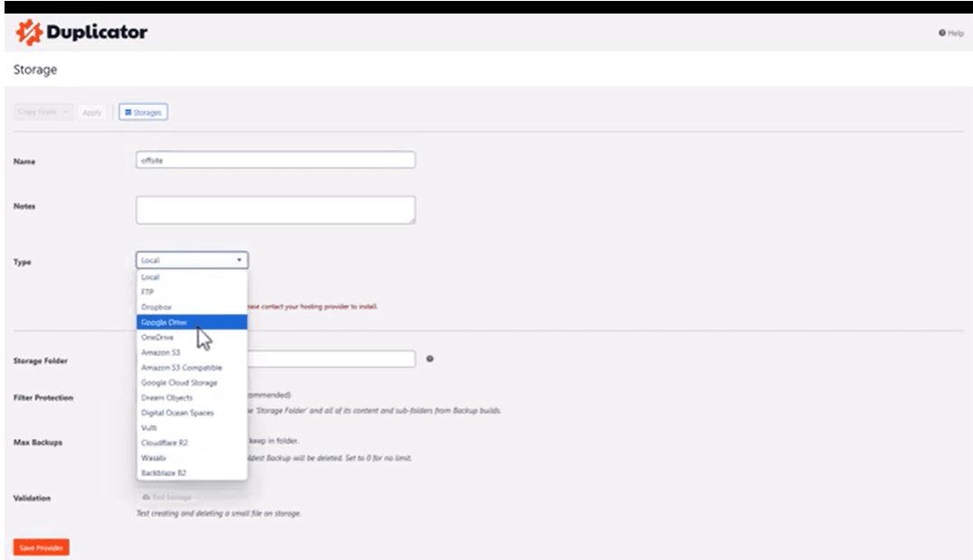The width and height of the screenshot is (973, 560).
Task: Select Amazon S3 Compatible option
Action: pos(181,368)
